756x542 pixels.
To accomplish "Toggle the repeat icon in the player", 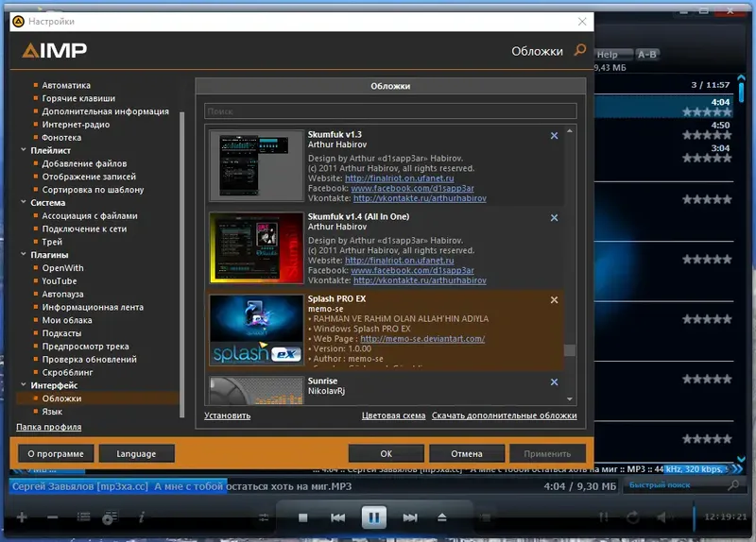I will (x=632, y=517).
